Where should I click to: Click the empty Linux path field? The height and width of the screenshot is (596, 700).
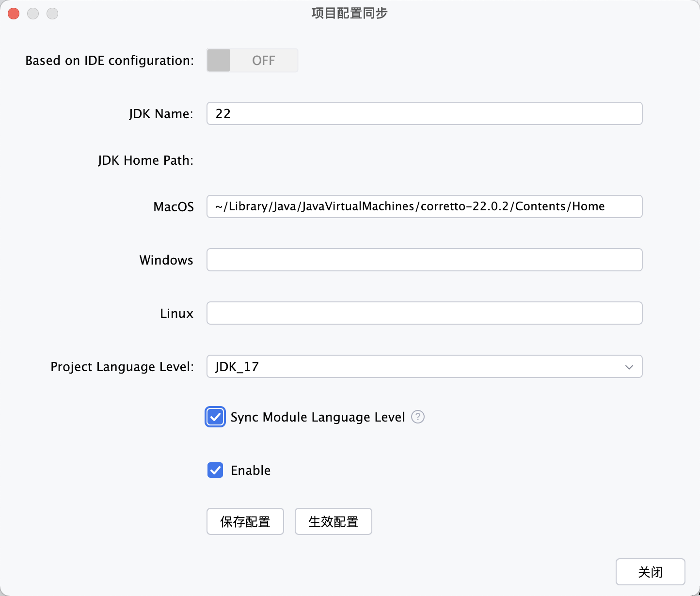[x=424, y=313]
